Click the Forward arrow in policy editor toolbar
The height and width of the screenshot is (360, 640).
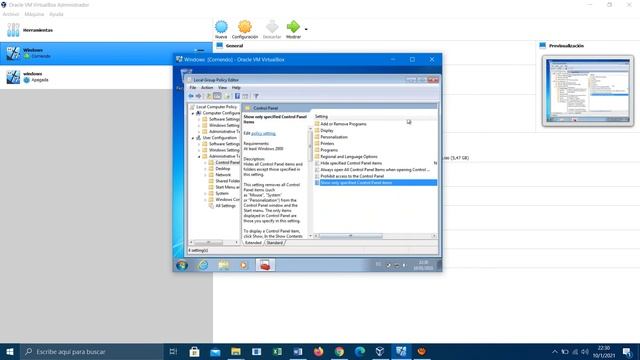point(198,96)
